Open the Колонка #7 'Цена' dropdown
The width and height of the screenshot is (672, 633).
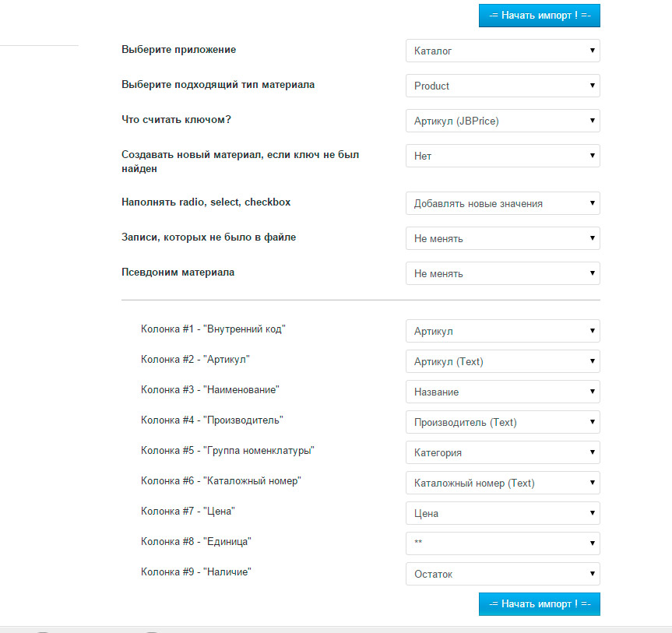pos(502,513)
